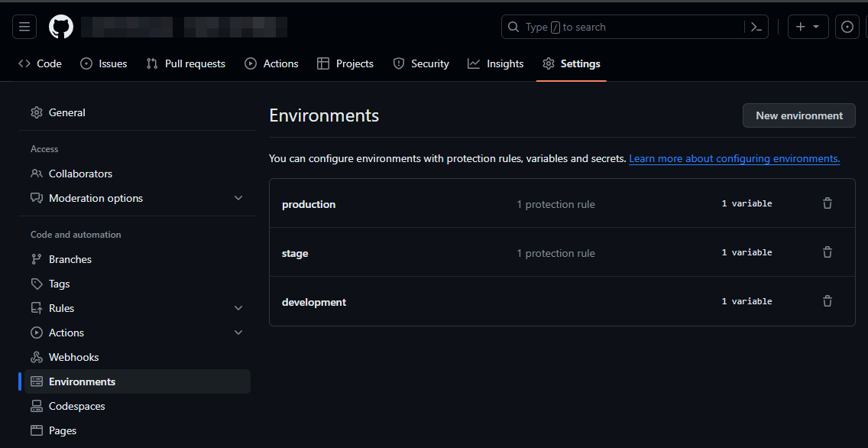Image resolution: width=868 pixels, height=448 pixels.
Task: Open the Actions tab in top navigation
Action: click(271, 63)
